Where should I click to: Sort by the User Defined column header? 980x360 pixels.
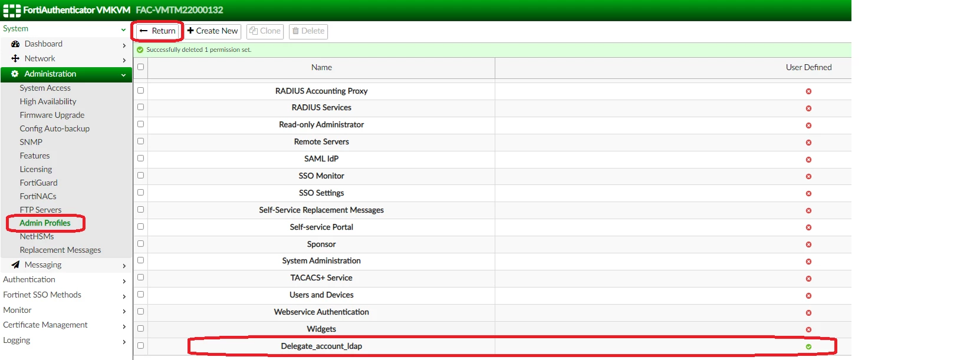point(808,68)
